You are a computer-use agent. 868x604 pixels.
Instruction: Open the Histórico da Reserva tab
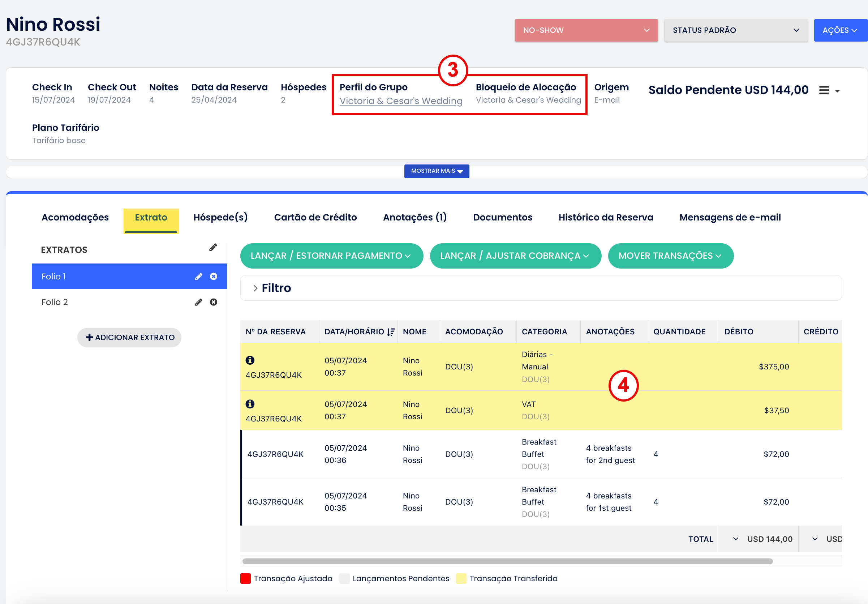click(606, 218)
